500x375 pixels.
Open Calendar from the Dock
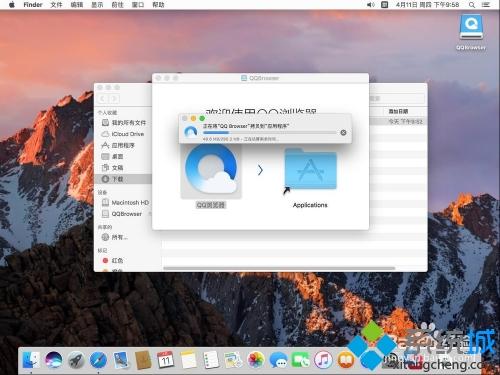click(x=166, y=360)
